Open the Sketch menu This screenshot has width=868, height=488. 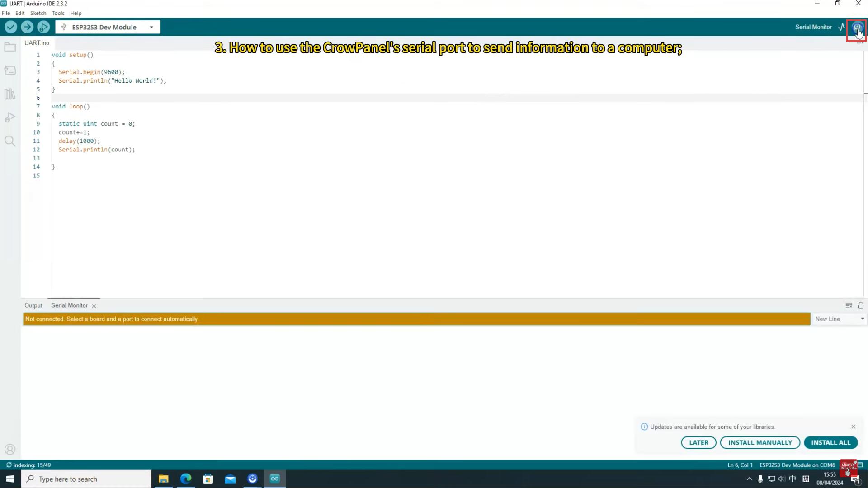[x=38, y=13]
